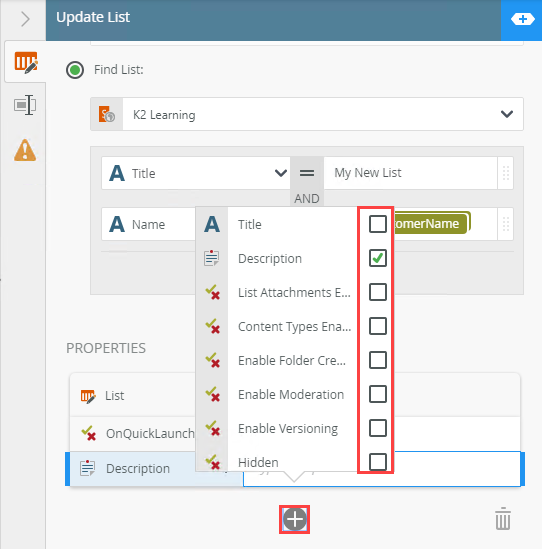
Task: Select List Attachments entry in popup
Action: [294, 292]
